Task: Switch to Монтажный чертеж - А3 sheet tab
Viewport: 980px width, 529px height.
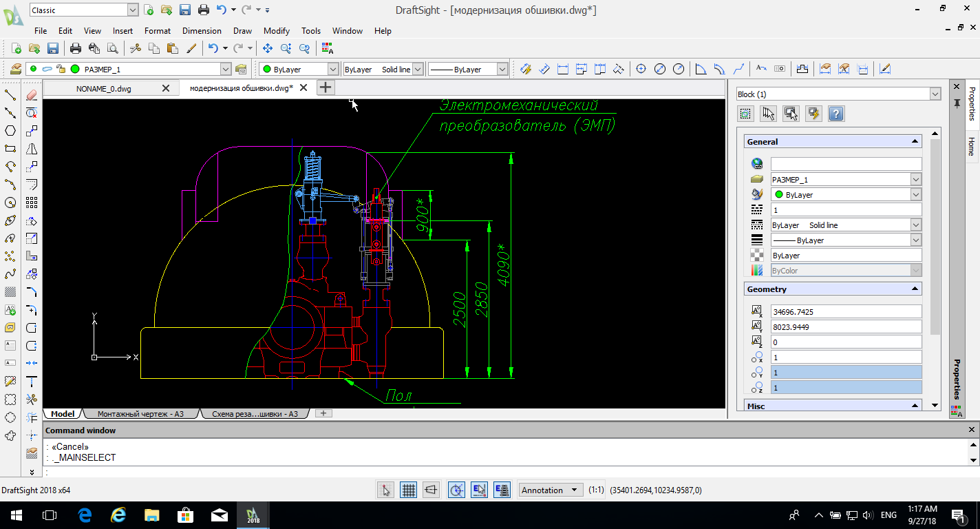Action: 140,414
